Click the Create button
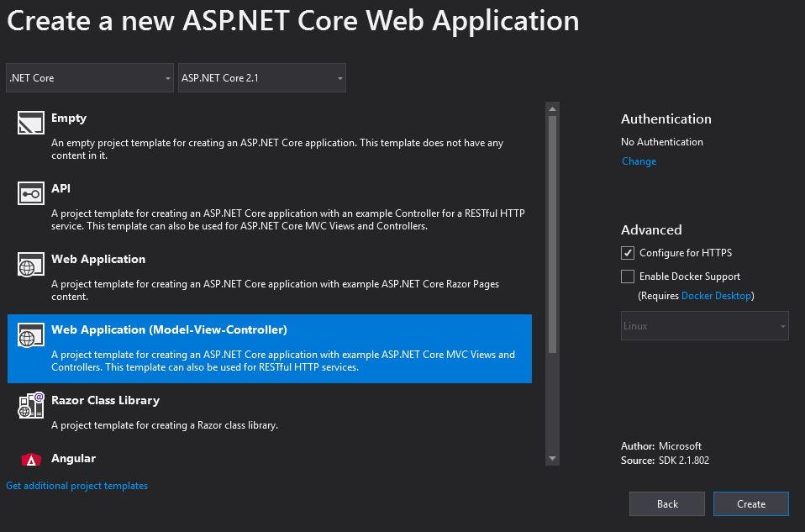 (750, 503)
